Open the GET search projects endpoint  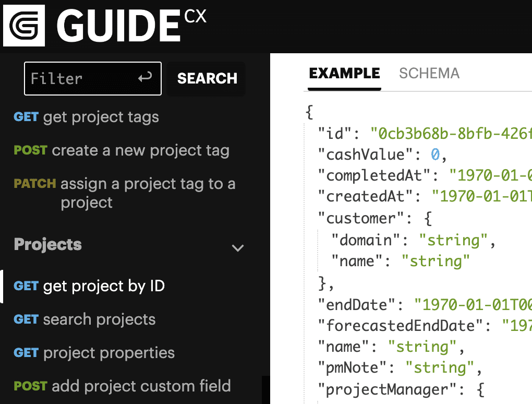(x=84, y=319)
